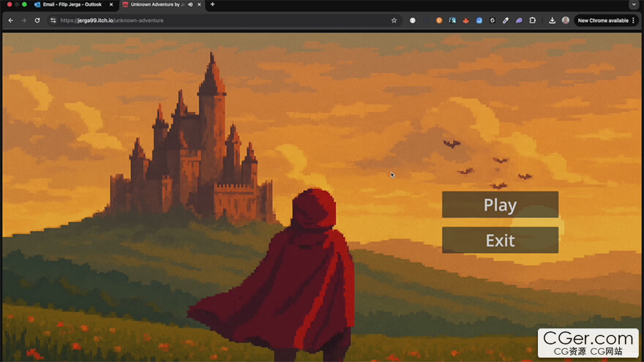Screen dimensions: 644x362
Task: Go back to the previous page
Action: click(10, 20)
